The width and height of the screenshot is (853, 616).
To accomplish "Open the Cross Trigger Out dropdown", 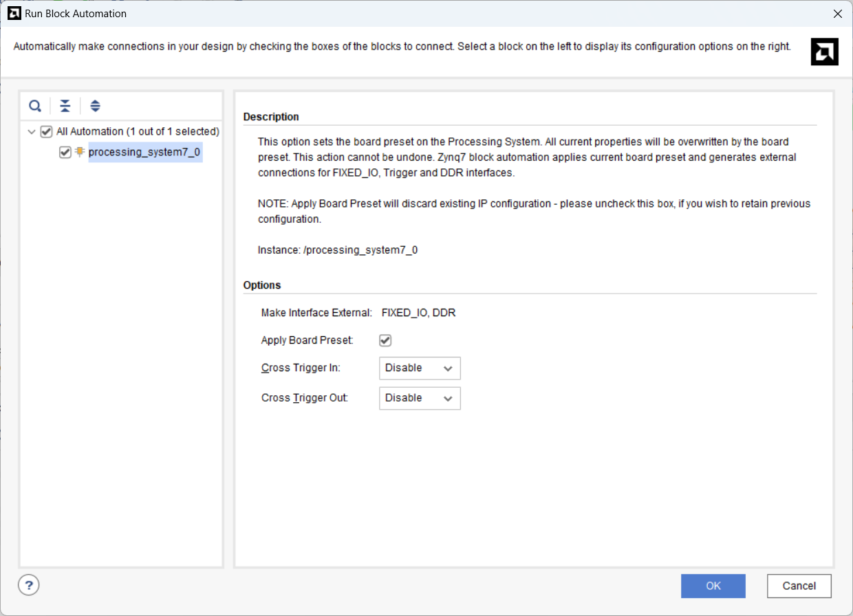I will click(x=420, y=398).
